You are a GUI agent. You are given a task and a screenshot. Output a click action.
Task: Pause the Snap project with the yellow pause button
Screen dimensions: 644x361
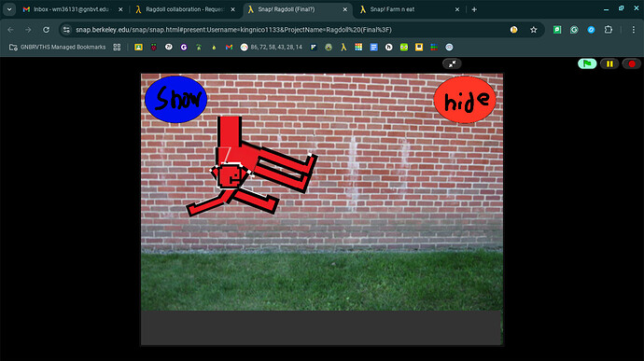609,63
